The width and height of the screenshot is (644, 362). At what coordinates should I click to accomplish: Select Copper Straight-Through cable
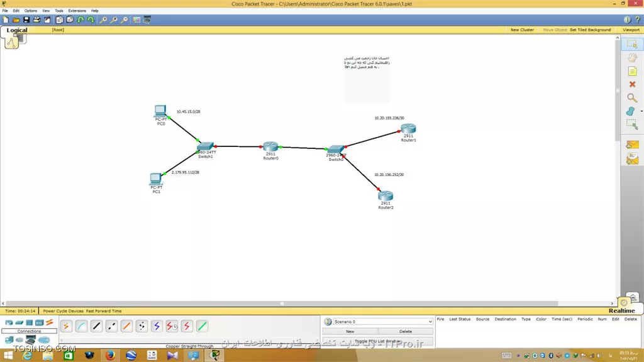click(x=96, y=326)
